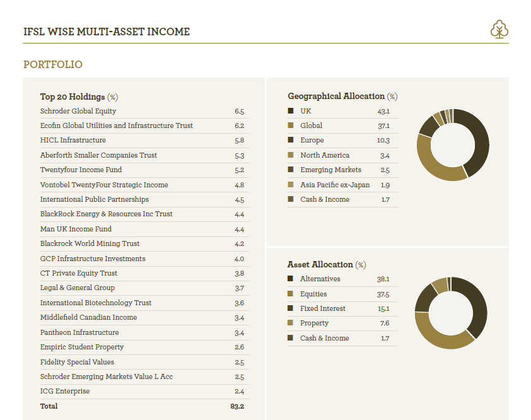Select the Schroder Global Equity row
Viewport: 531px width, 420px height.
[x=144, y=111]
